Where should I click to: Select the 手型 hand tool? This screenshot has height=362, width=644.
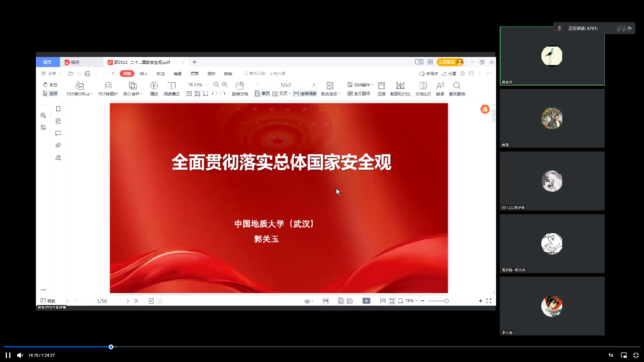click(x=50, y=85)
